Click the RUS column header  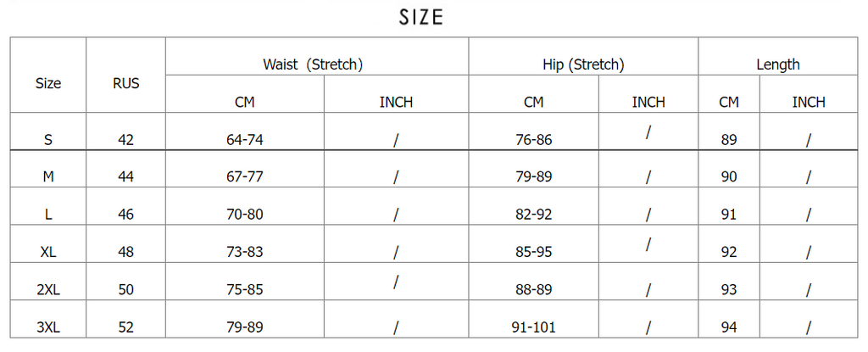point(125,84)
